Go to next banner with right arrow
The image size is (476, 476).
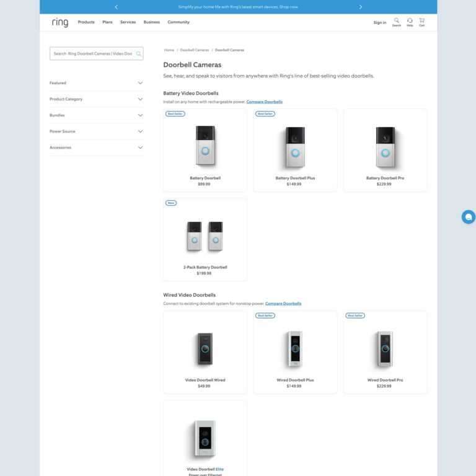pyautogui.click(x=361, y=7)
